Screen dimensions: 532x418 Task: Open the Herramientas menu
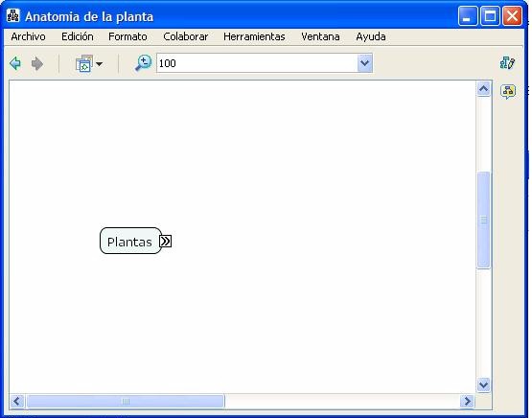pos(254,36)
